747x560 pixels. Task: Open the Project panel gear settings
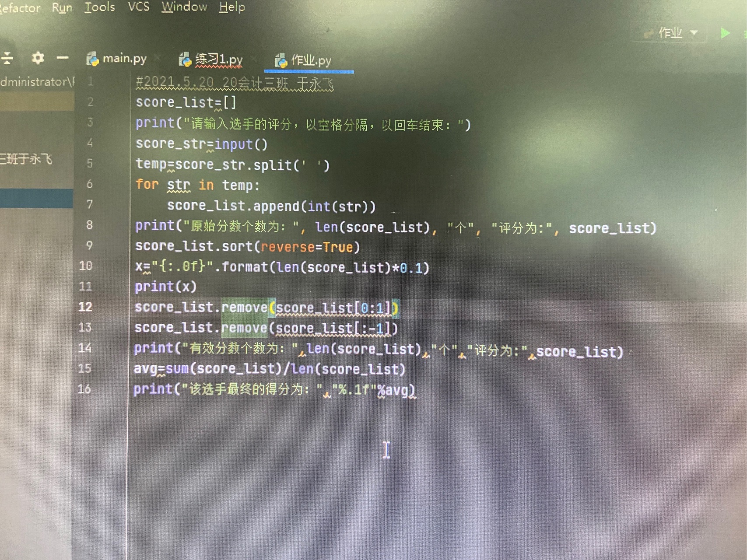38,58
